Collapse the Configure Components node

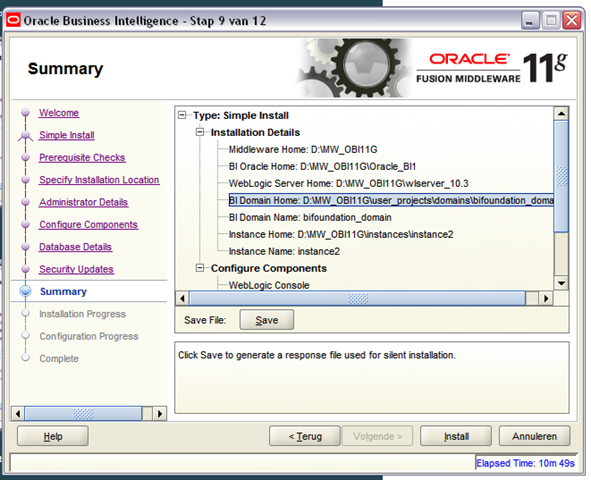point(200,268)
